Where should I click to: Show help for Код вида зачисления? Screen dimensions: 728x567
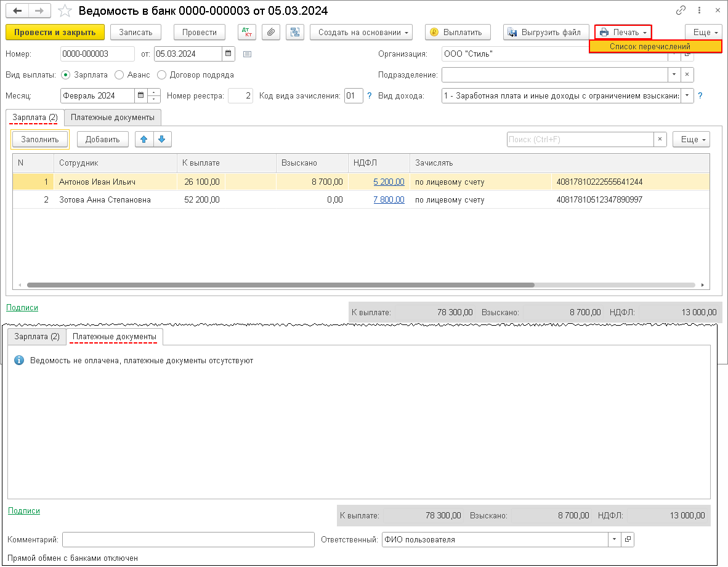pyautogui.click(x=370, y=95)
